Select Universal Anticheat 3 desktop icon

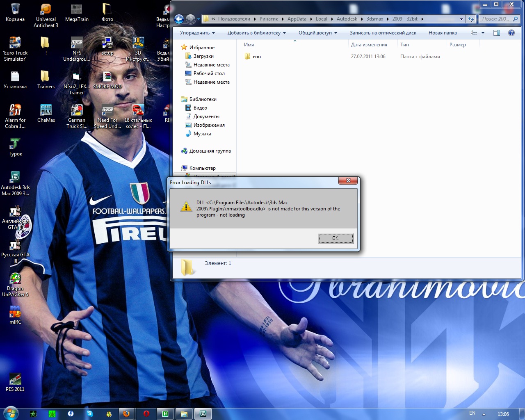(46, 16)
